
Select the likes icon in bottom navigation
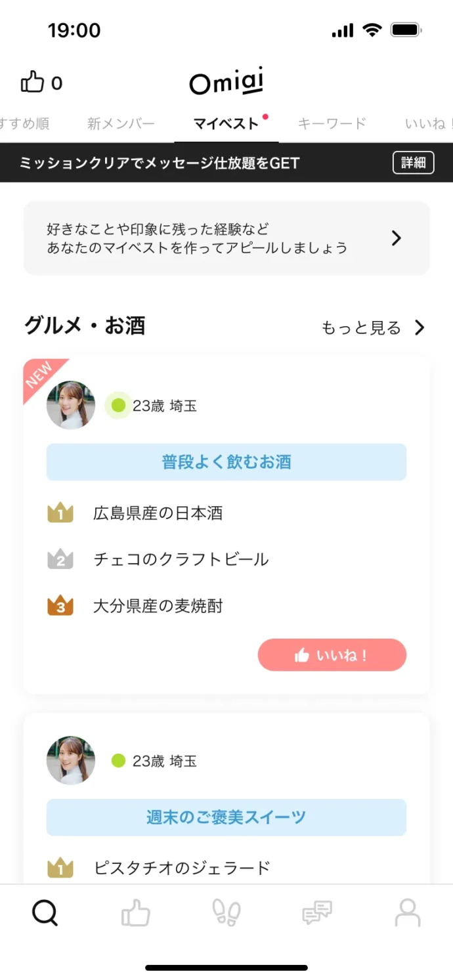click(x=135, y=912)
